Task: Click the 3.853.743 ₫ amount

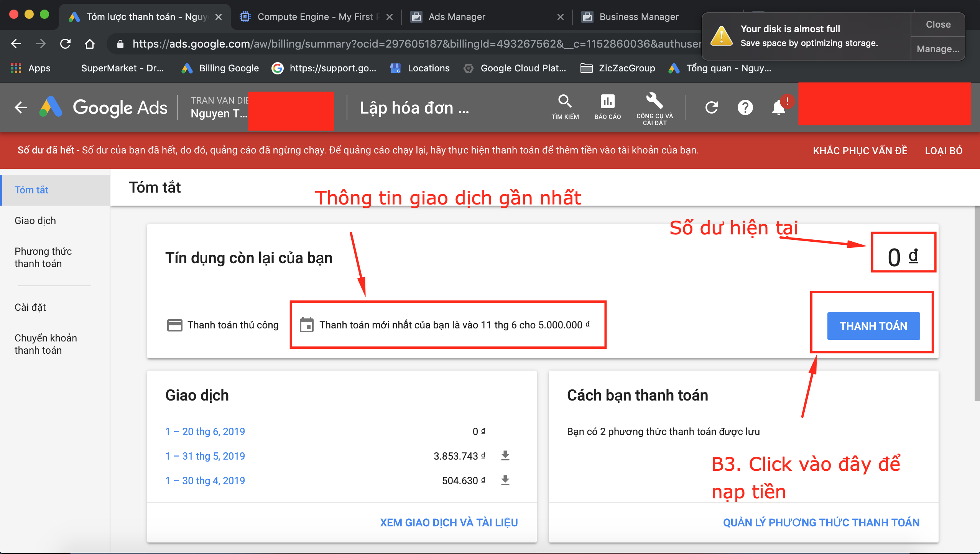Action: pos(459,456)
